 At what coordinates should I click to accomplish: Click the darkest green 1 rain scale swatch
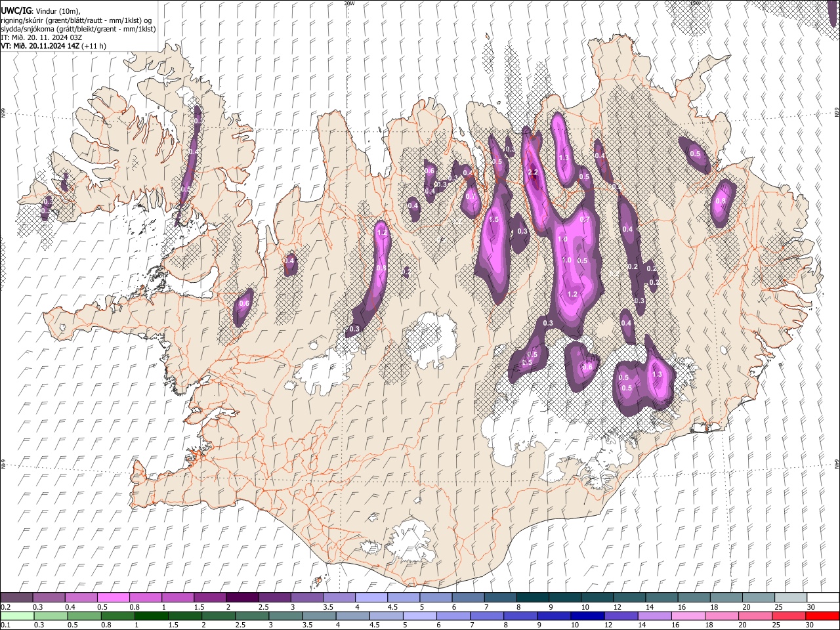pyautogui.click(x=151, y=616)
